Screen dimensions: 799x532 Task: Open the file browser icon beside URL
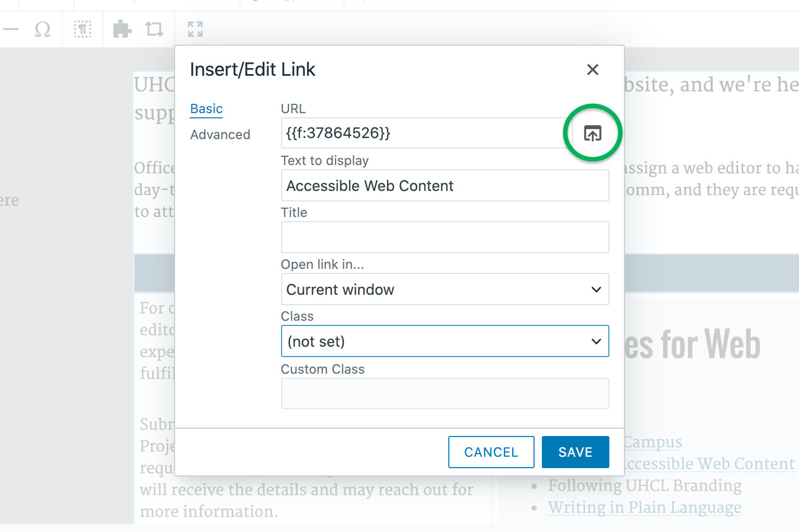click(x=593, y=133)
